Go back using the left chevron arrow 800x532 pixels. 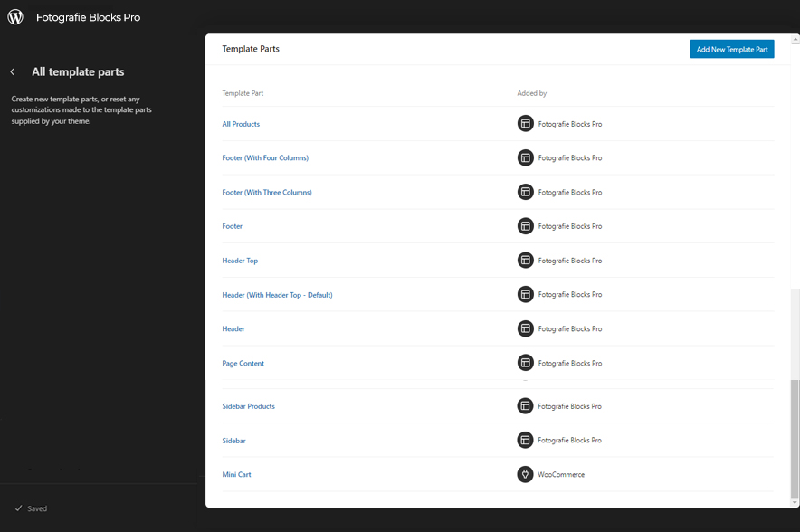pos(13,72)
